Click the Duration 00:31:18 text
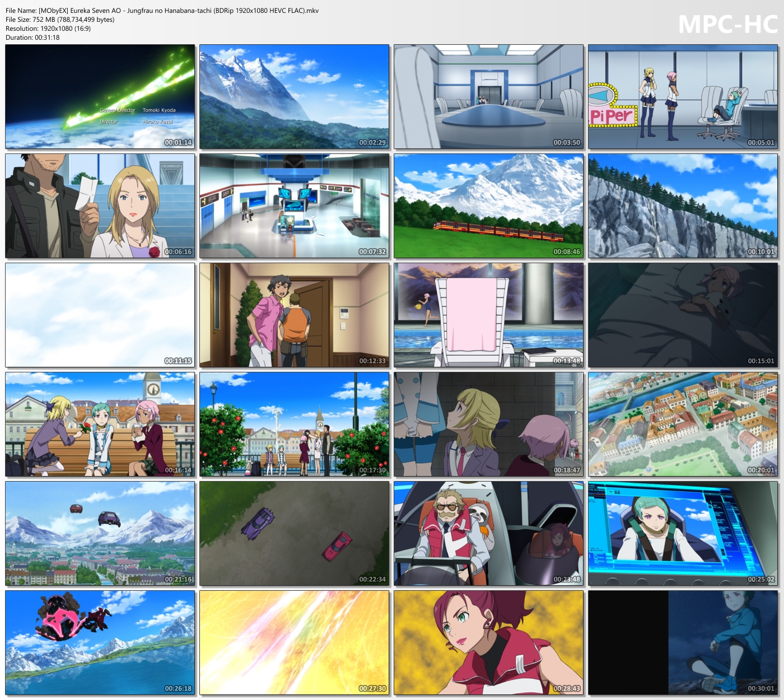784x700 pixels. pyautogui.click(x=32, y=38)
